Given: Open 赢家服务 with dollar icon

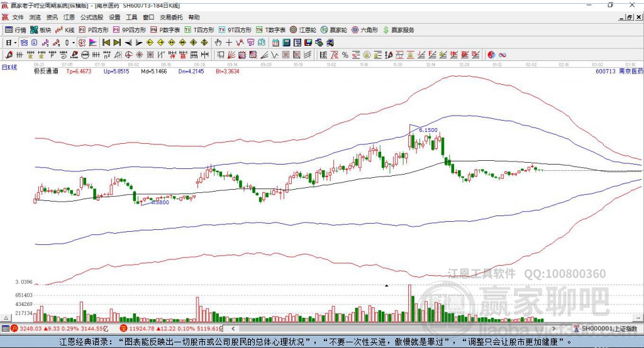Looking at the screenshot, I should tap(398, 30).
